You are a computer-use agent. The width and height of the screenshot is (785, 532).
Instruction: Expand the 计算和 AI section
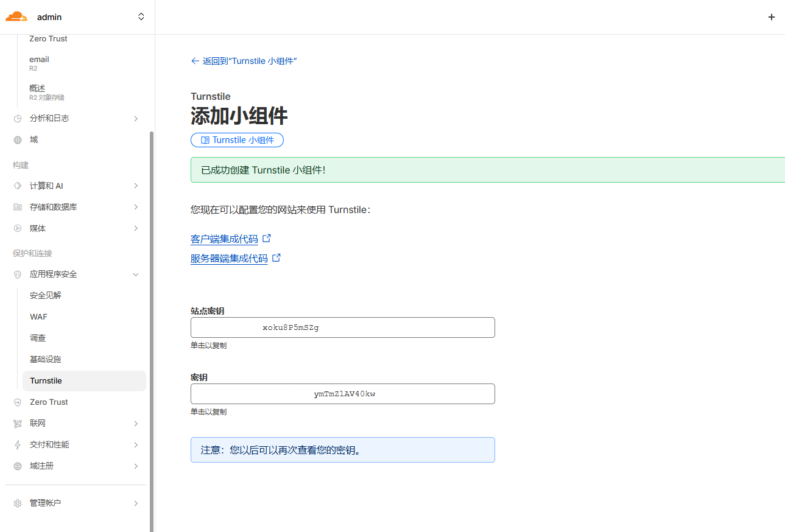[x=136, y=186]
